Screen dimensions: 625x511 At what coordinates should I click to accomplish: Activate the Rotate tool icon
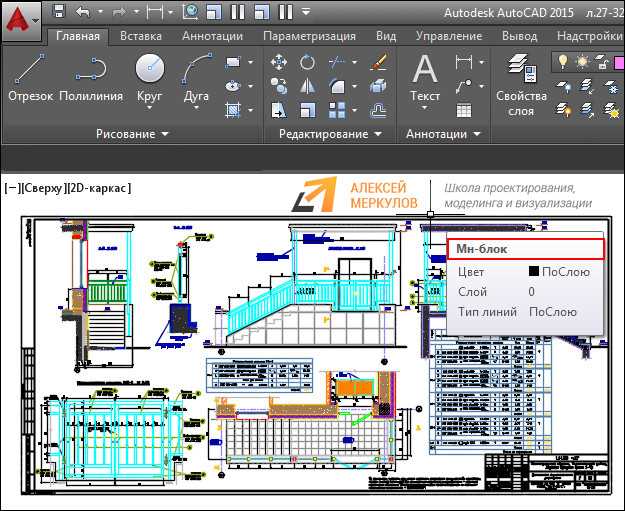coord(307,62)
